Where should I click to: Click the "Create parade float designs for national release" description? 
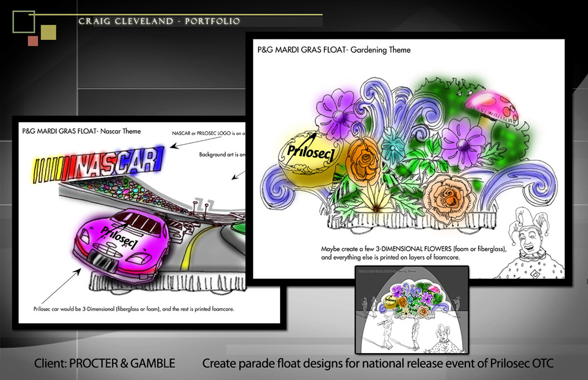tap(378, 364)
